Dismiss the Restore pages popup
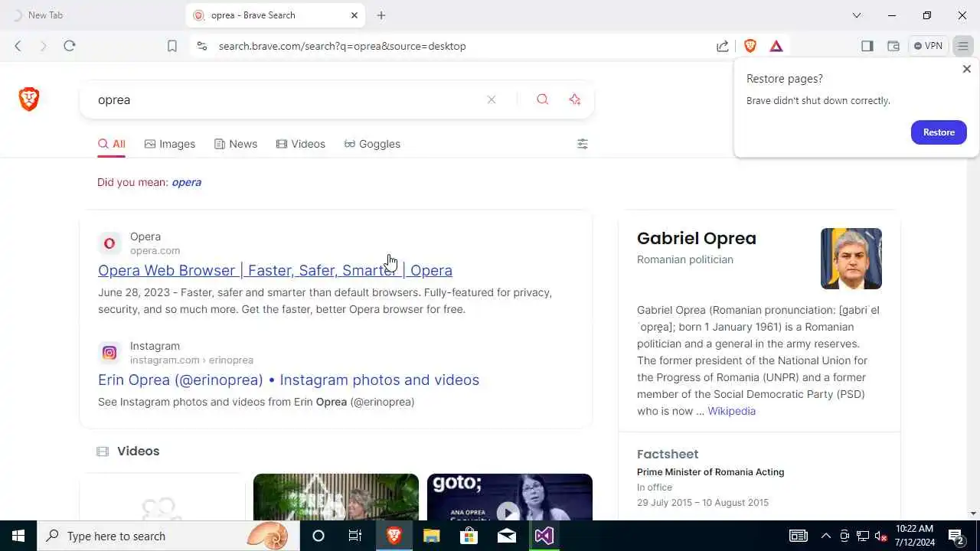The width and height of the screenshot is (980, 551). [966, 69]
